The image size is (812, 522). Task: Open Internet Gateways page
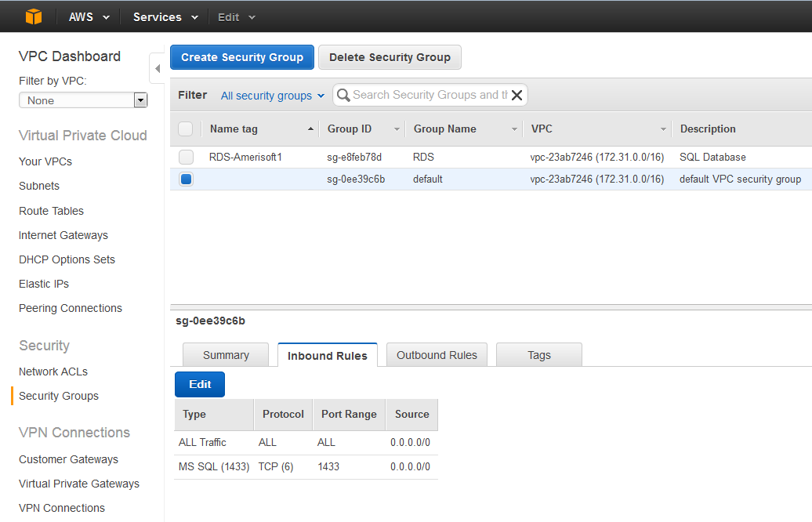point(63,235)
